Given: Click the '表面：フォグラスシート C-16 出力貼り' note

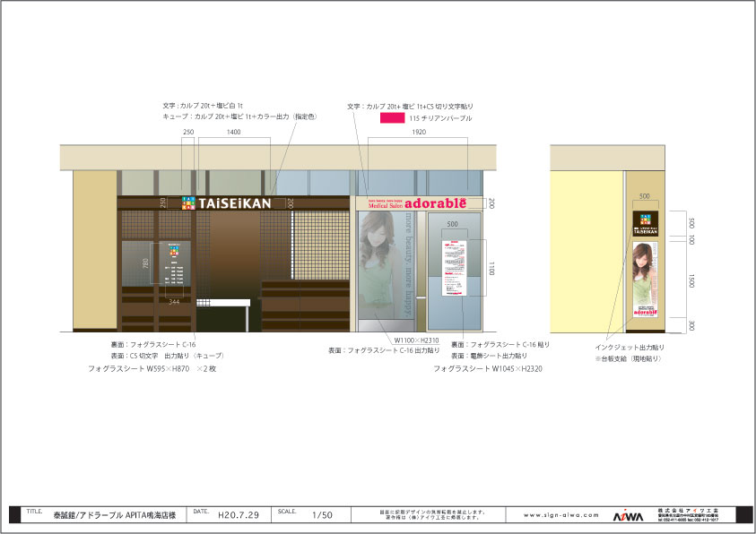Looking at the screenshot, I should coord(384,351).
